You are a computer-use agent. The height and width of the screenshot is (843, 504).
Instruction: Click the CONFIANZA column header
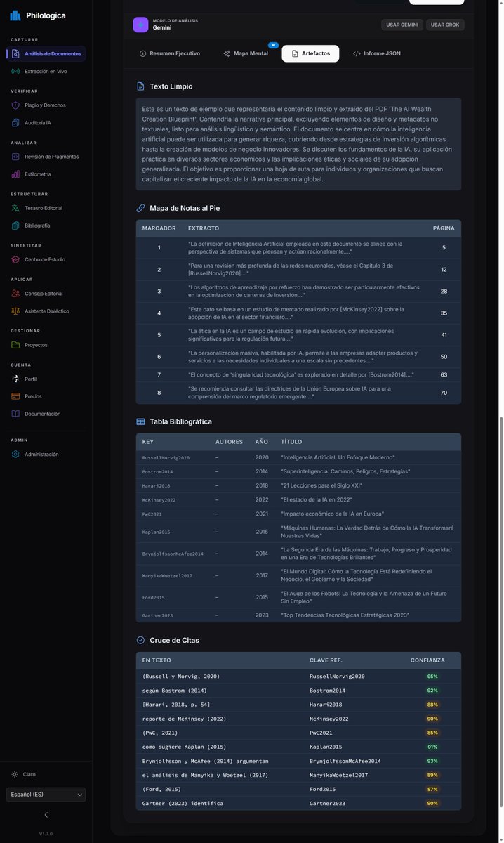pos(427,660)
